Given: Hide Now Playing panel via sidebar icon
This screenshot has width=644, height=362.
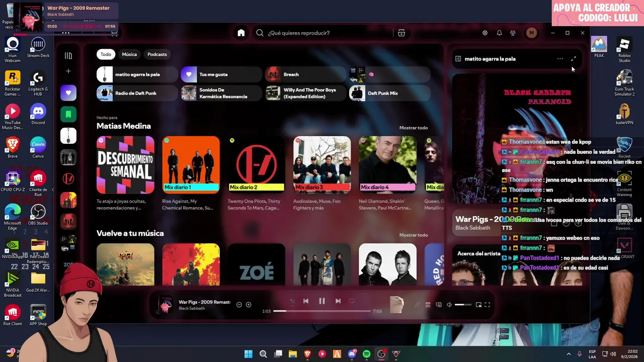Looking at the screenshot, I should pos(458,59).
